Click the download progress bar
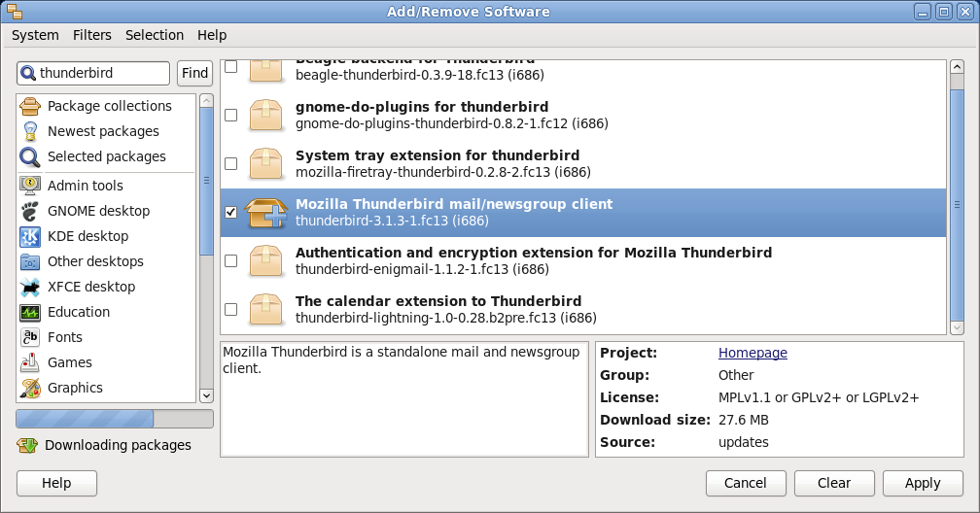Image resolution: width=980 pixels, height=513 pixels. coord(115,419)
